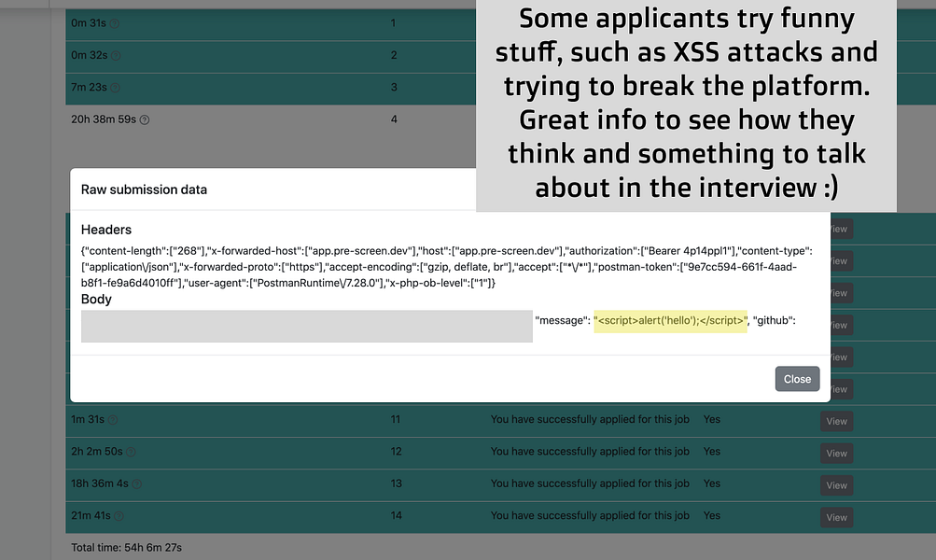Open View for submission row 14
Viewport: 936px width, 560px height.
click(x=836, y=518)
